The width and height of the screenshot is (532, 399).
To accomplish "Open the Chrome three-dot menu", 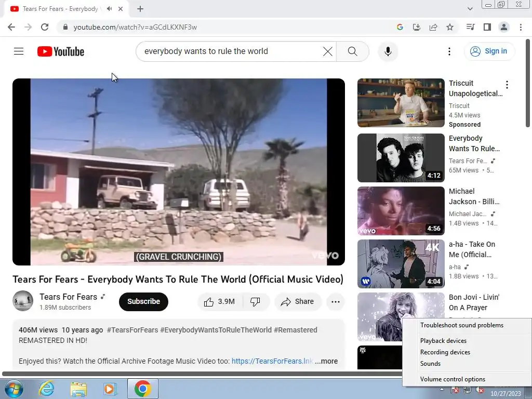I will [521, 27].
